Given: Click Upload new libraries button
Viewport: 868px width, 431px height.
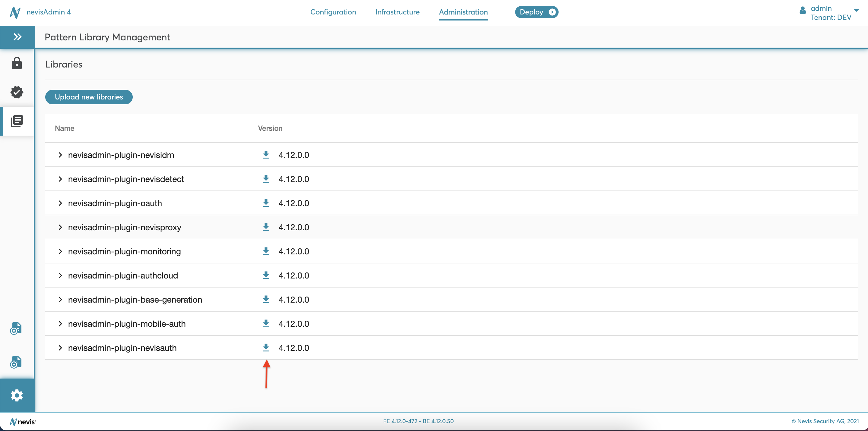Looking at the screenshot, I should pos(89,97).
